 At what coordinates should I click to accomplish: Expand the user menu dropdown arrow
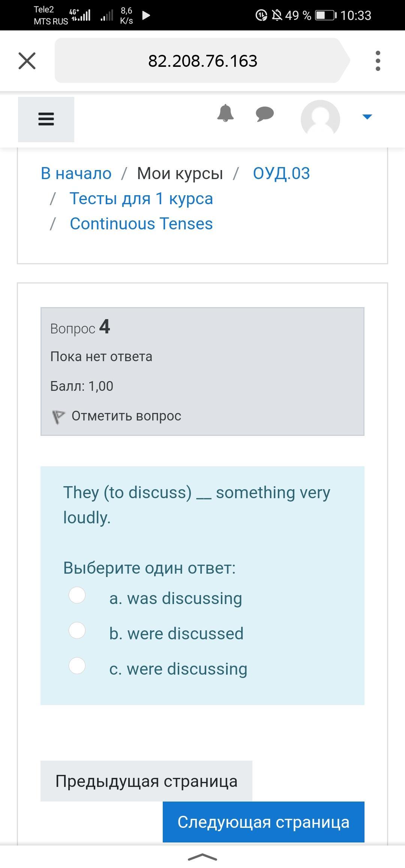[x=367, y=117]
